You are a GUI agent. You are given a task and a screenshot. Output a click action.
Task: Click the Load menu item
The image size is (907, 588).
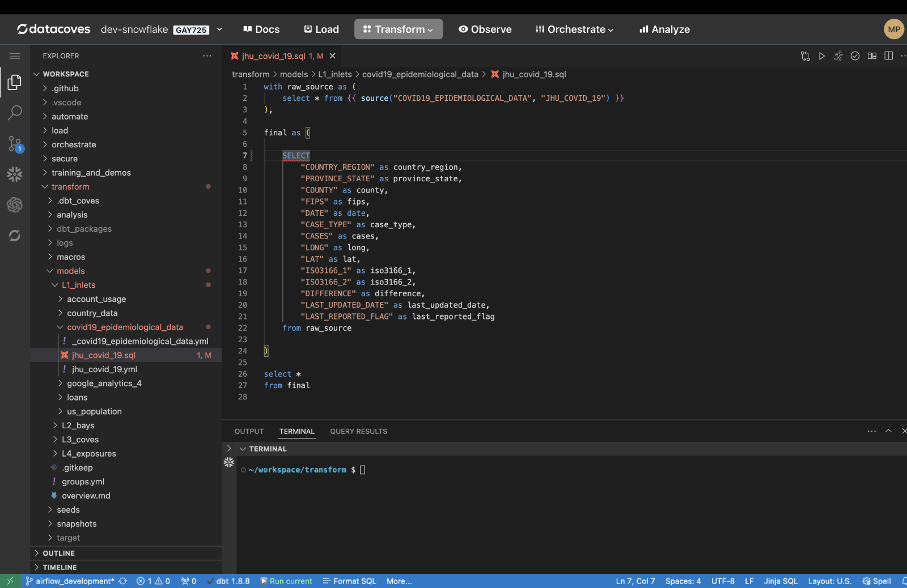(x=321, y=29)
